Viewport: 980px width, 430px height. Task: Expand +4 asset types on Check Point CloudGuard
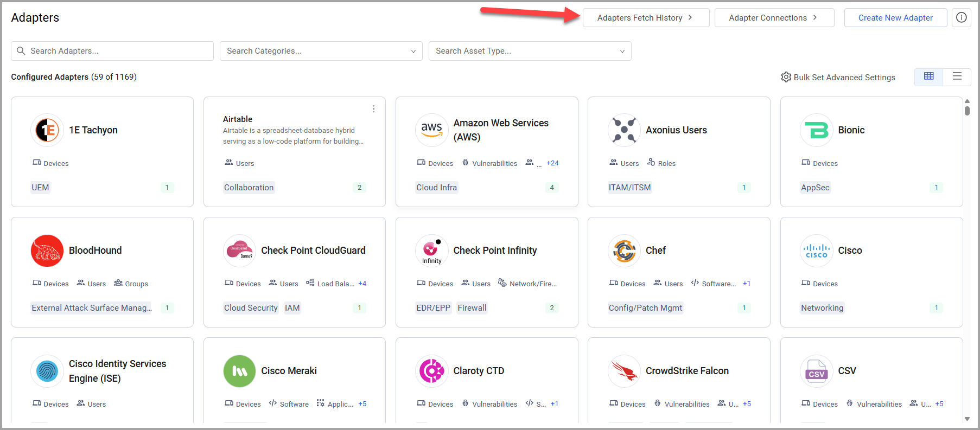[x=362, y=284]
